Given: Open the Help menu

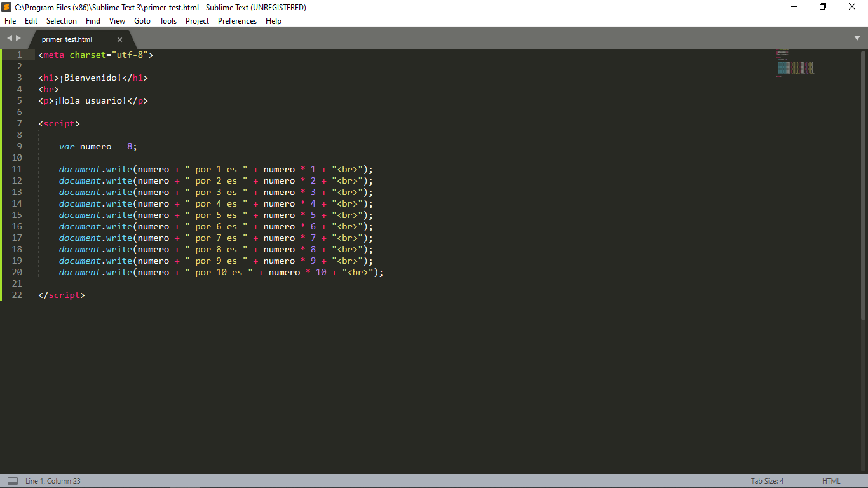Looking at the screenshot, I should tap(273, 21).
